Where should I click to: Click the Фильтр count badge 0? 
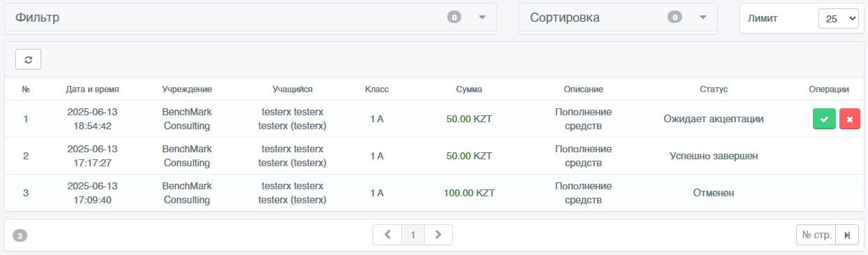click(454, 17)
